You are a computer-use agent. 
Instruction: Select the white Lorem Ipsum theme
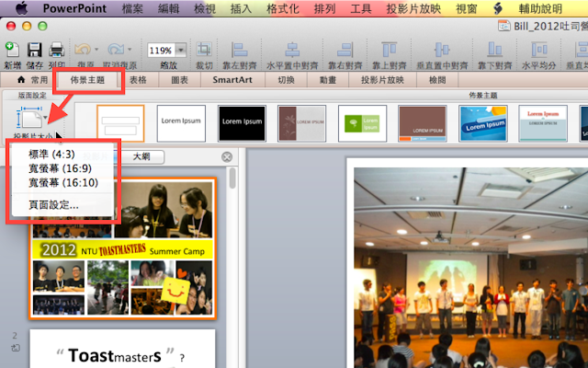click(x=181, y=123)
